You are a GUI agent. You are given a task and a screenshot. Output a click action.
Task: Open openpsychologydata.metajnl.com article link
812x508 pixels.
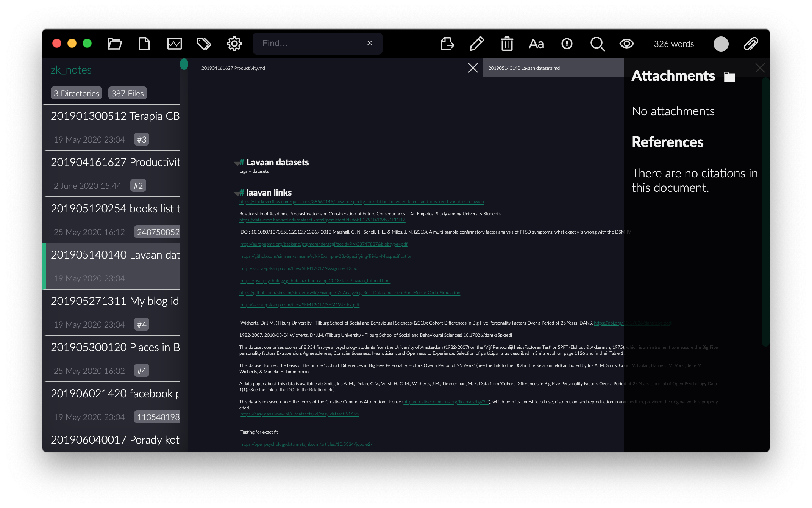(306, 444)
